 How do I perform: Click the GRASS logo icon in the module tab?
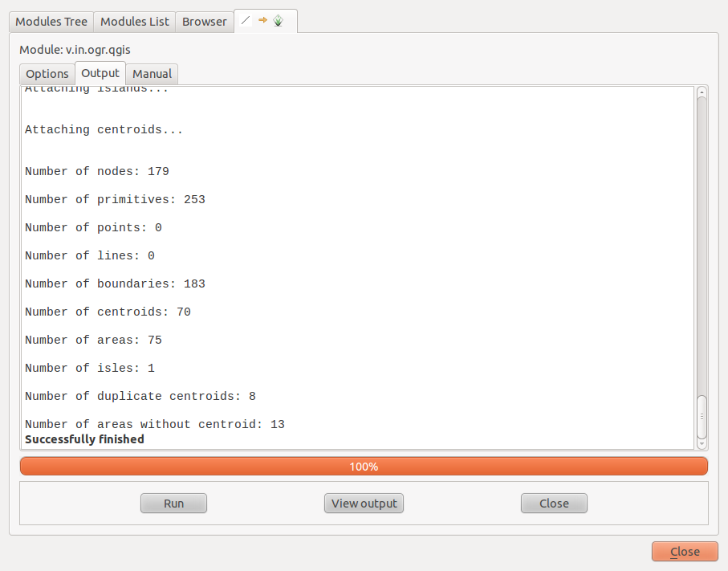[x=279, y=21]
